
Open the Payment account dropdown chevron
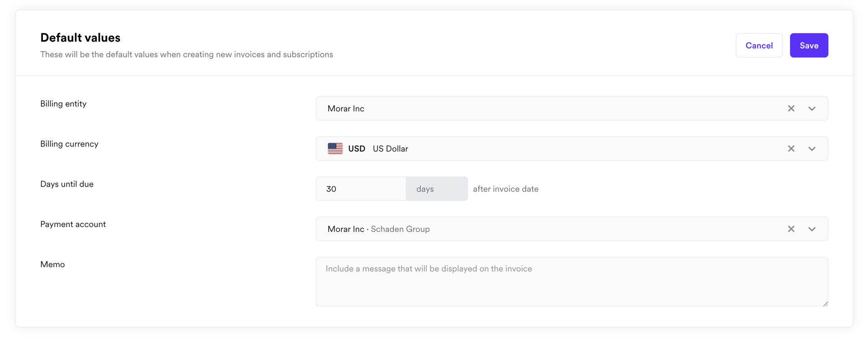(811, 229)
